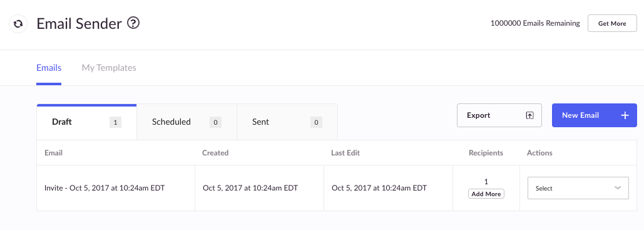Click the chevron arrow in Select dropdown
The height and width of the screenshot is (230, 644).
(x=617, y=188)
